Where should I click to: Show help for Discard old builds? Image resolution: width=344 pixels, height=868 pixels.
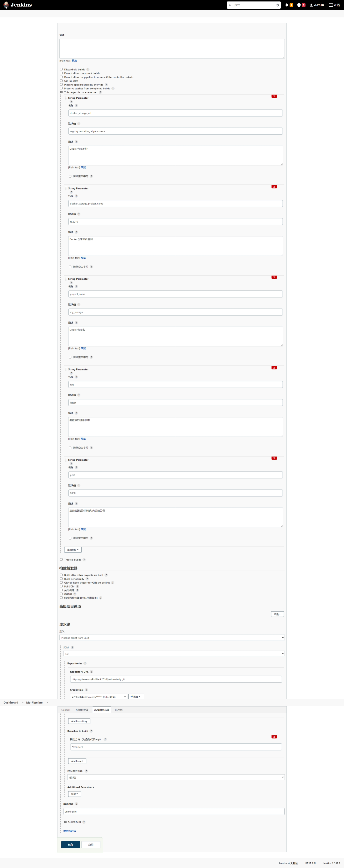coord(88,69)
